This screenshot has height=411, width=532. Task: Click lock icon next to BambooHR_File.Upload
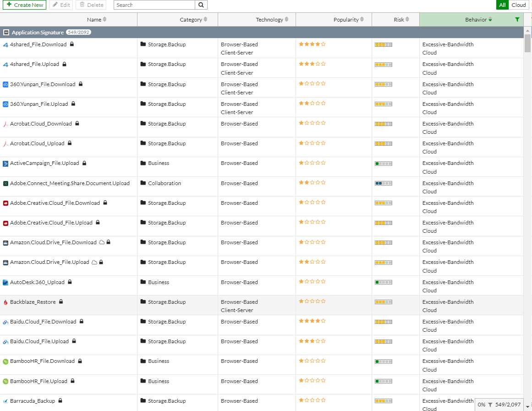click(x=72, y=381)
